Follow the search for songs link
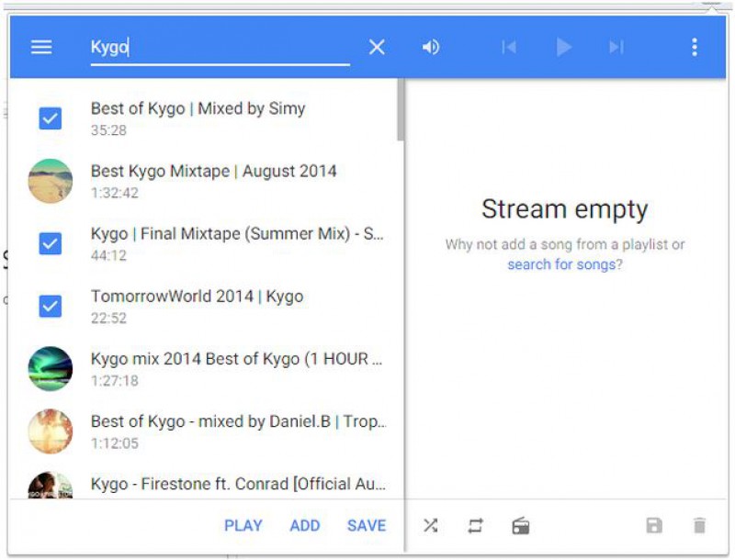The height and width of the screenshot is (560, 735). pos(564,264)
